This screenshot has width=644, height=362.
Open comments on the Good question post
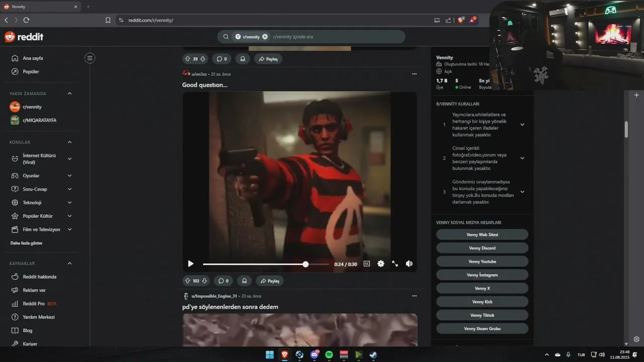pyautogui.click(x=223, y=281)
